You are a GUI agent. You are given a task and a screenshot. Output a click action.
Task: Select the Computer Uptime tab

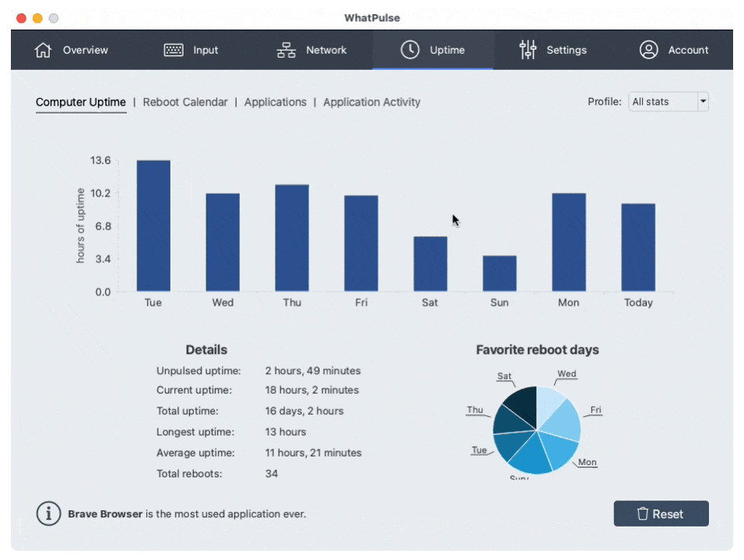(x=81, y=102)
